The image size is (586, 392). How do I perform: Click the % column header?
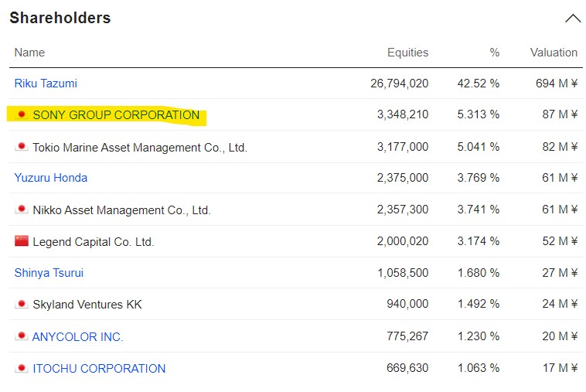[x=494, y=53]
